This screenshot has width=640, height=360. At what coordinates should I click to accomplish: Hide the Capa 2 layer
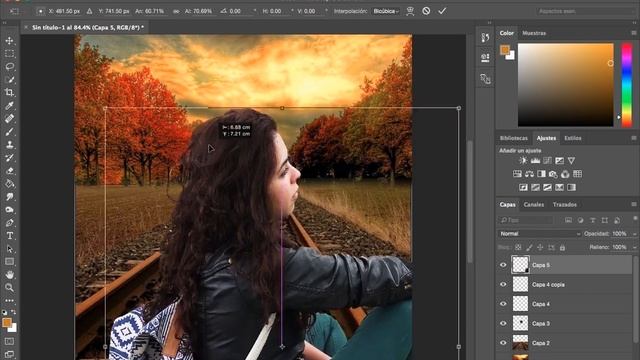pos(503,343)
